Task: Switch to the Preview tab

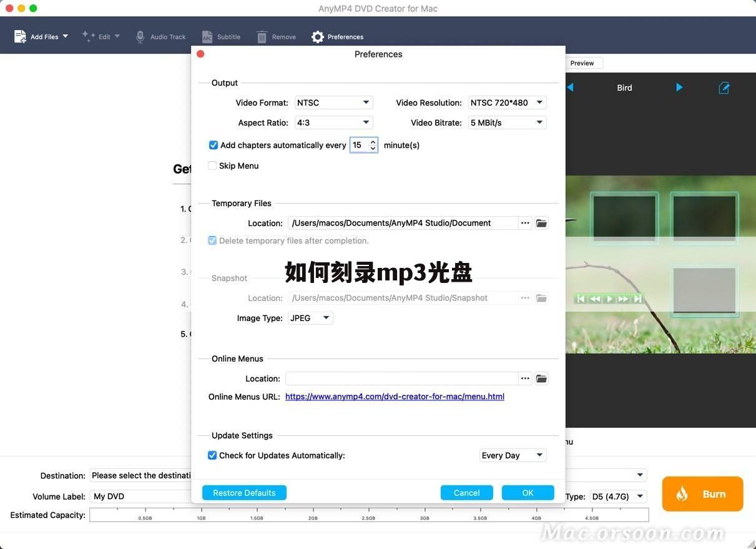Action: [582, 63]
